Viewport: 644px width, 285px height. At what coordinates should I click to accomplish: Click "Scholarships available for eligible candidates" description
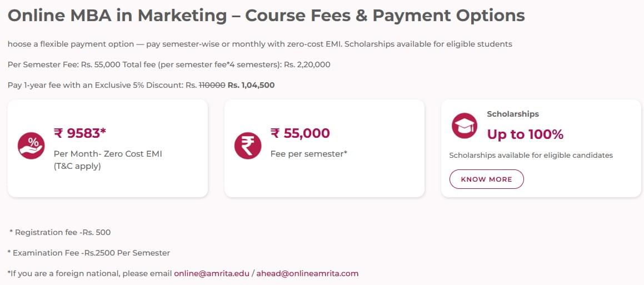tap(531, 156)
